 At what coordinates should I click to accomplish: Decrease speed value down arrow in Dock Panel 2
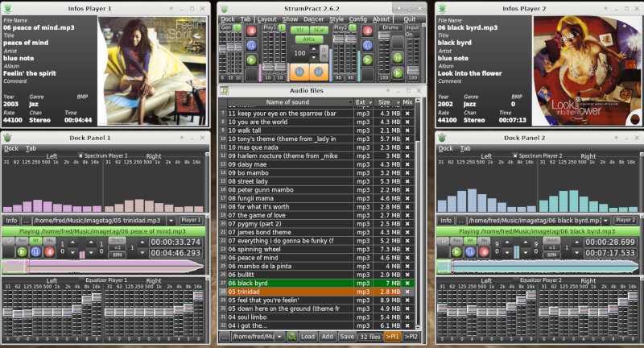(576, 252)
